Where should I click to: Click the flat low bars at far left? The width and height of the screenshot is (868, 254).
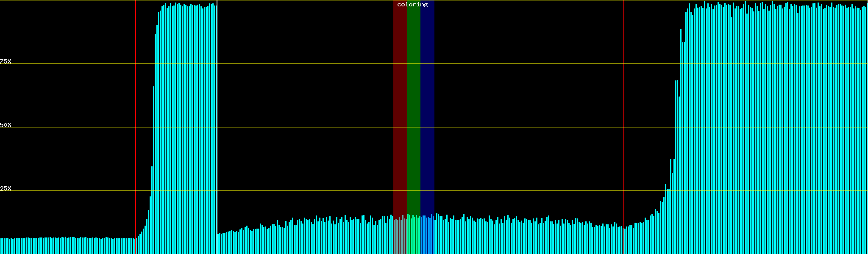[x=64, y=246]
